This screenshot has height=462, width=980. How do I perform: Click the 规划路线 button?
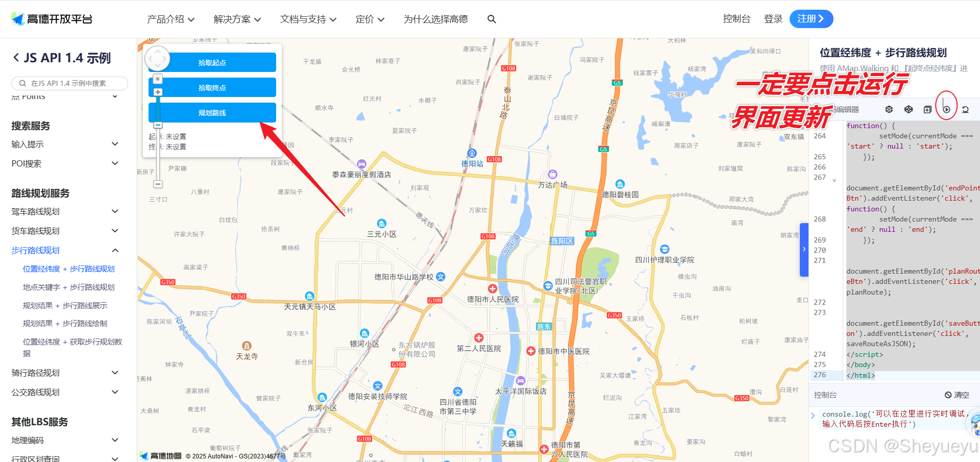pyautogui.click(x=212, y=113)
